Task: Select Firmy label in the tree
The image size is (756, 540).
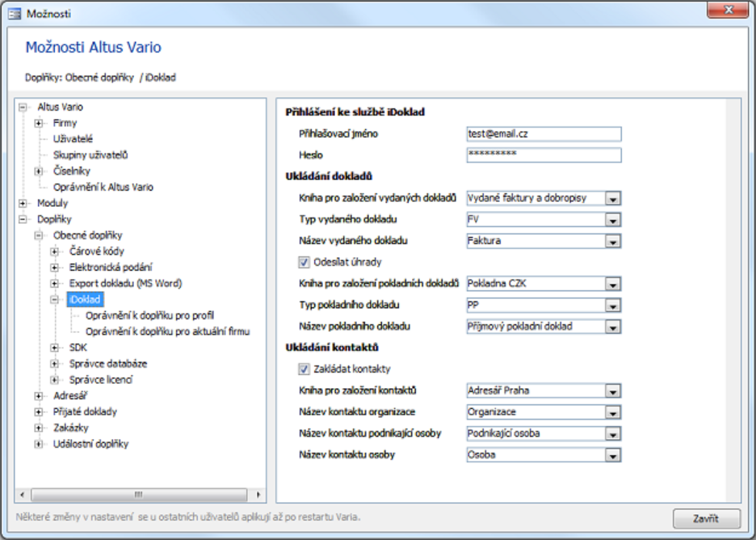Action: coord(65,123)
